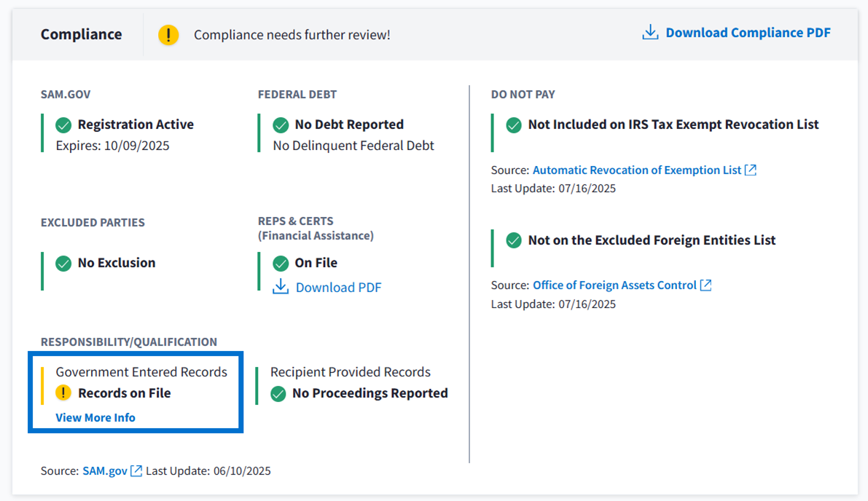Click the green check beside No Debt Reported

pos(281,125)
